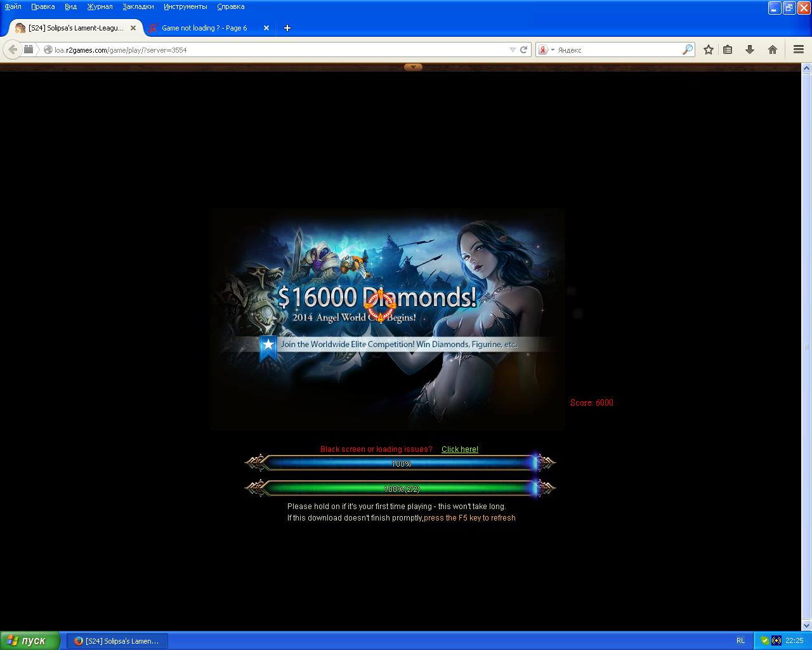The height and width of the screenshot is (650, 812).
Task: Expand the collapsed top game bar arrow
Action: [413, 67]
